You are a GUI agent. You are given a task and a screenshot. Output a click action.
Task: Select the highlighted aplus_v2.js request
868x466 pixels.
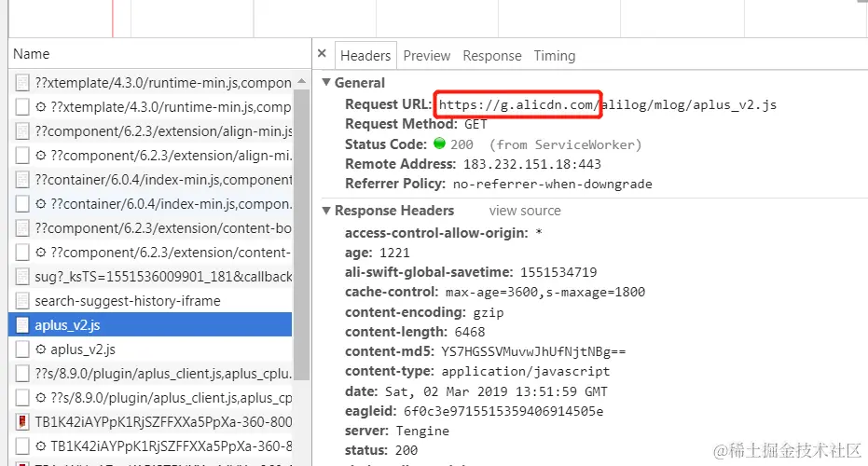click(150, 325)
